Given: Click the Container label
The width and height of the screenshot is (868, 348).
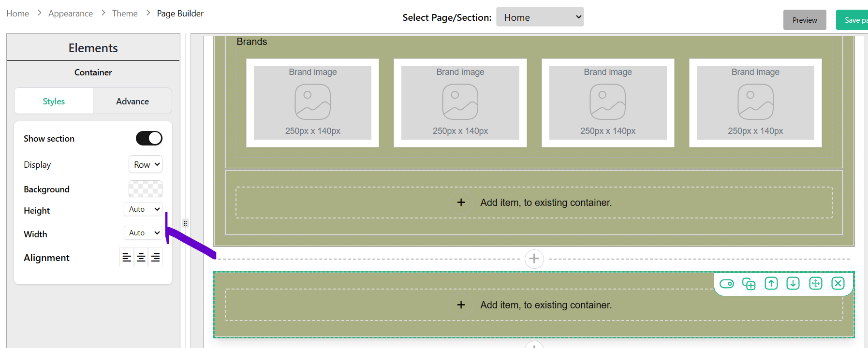Looking at the screenshot, I should pyautogui.click(x=93, y=72).
